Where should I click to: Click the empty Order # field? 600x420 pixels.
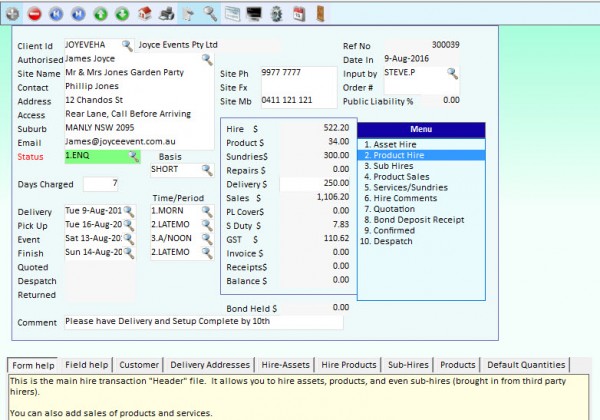click(421, 87)
